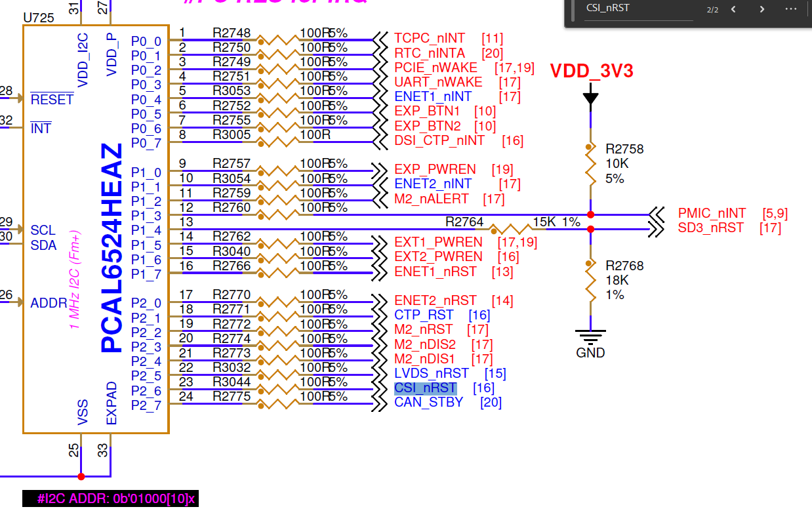Click resistor R2758 10K label
The width and height of the screenshot is (812, 528).
(624, 164)
